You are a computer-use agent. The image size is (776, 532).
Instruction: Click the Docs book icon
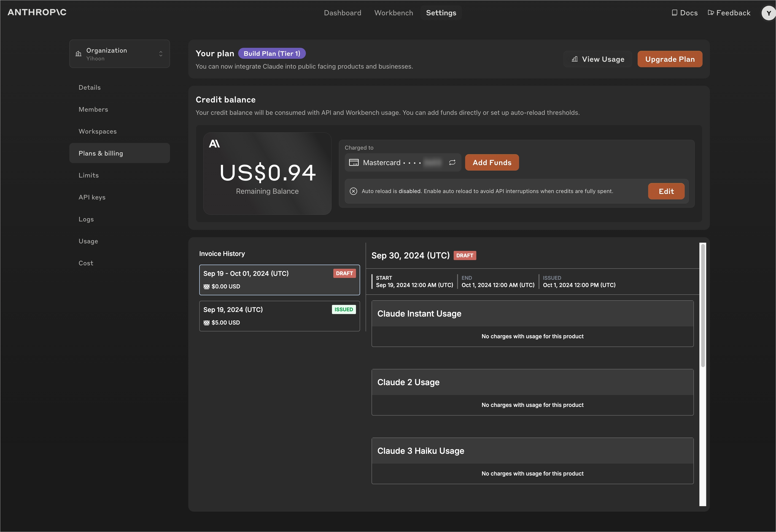pyautogui.click(x=674, y=13)
